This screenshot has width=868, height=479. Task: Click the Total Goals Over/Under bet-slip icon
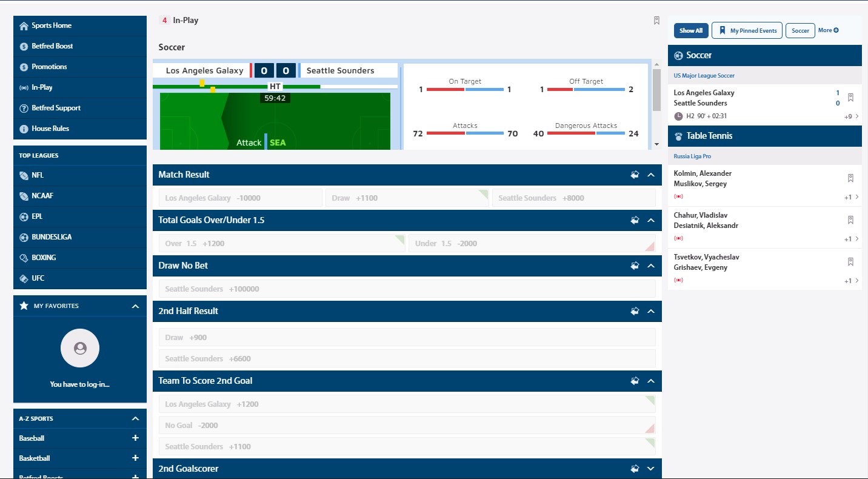tap(635, 220)
